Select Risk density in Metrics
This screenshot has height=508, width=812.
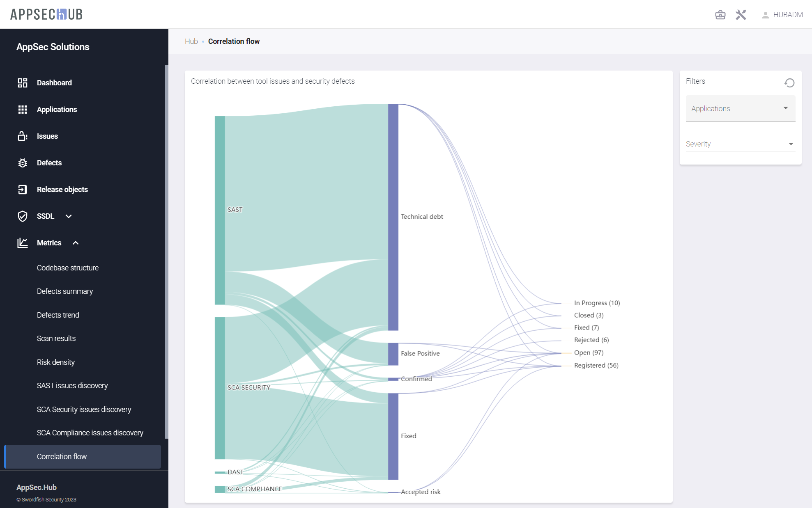(x=56, y=362)
